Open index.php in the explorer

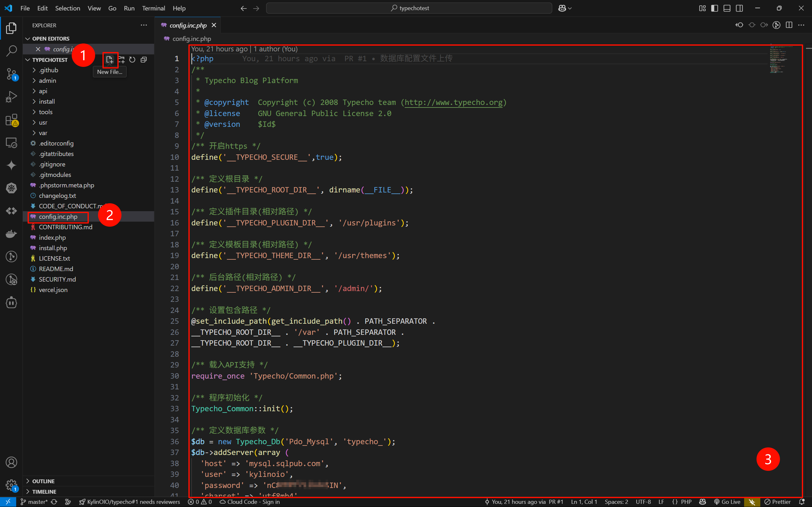pyautogui.click(x=52, y=237)
